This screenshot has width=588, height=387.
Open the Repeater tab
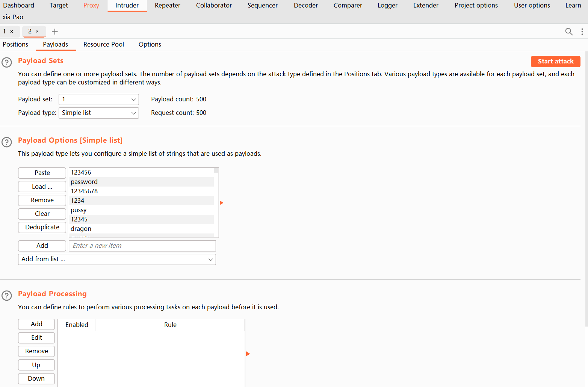[x=168, y=5]
